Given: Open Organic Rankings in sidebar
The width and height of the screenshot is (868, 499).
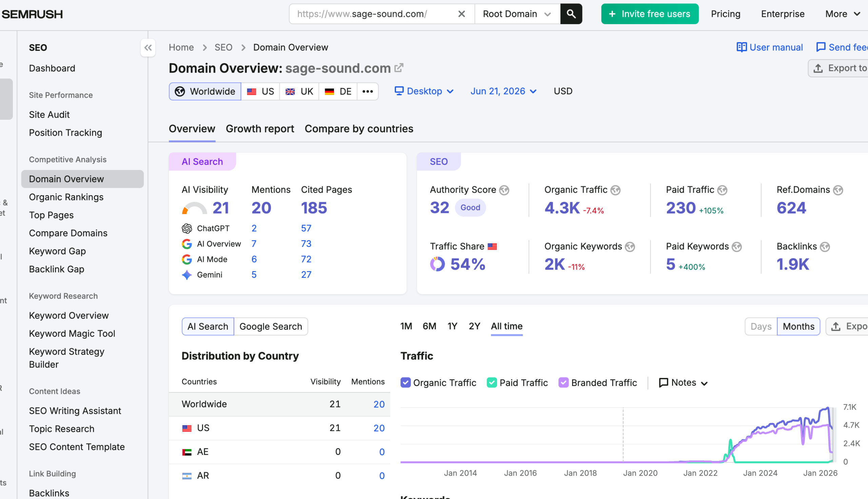Looking at the screenshot, I should 66,197.
